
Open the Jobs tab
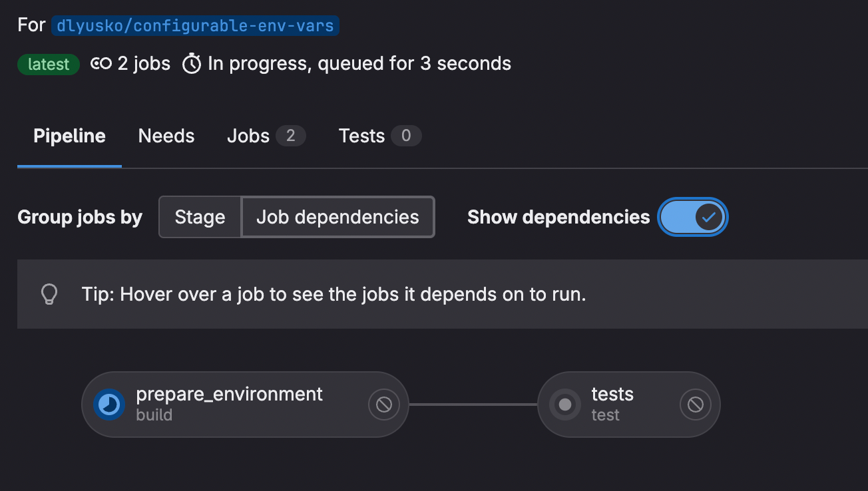click(x=266, y=136)
